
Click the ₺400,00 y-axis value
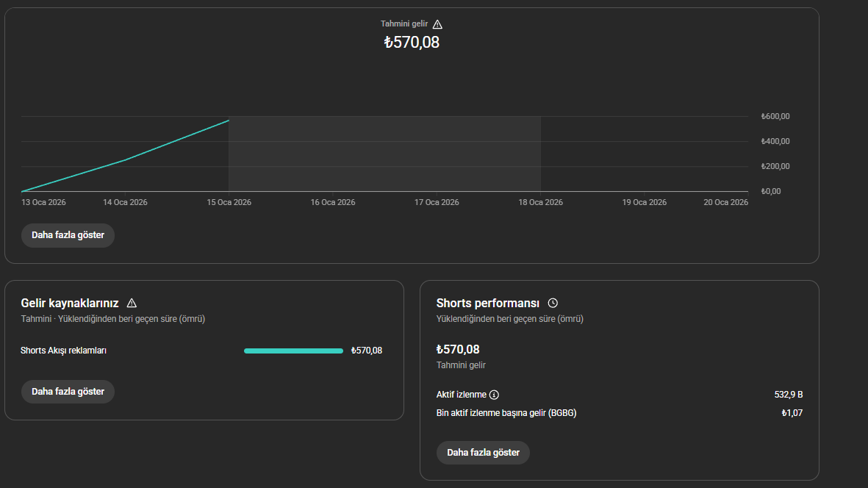(x=775, y=141)
